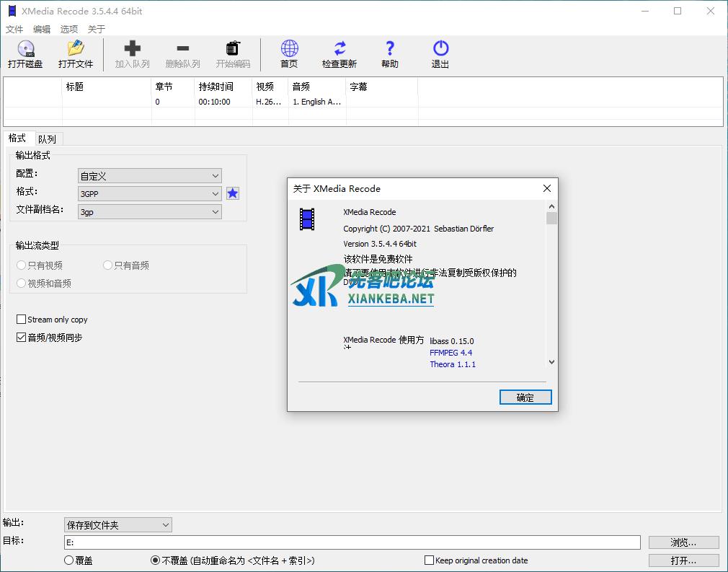Expand the profile (配置) dropdown showing 自定义
The image size is (728, 572).
tap(149, 176)
